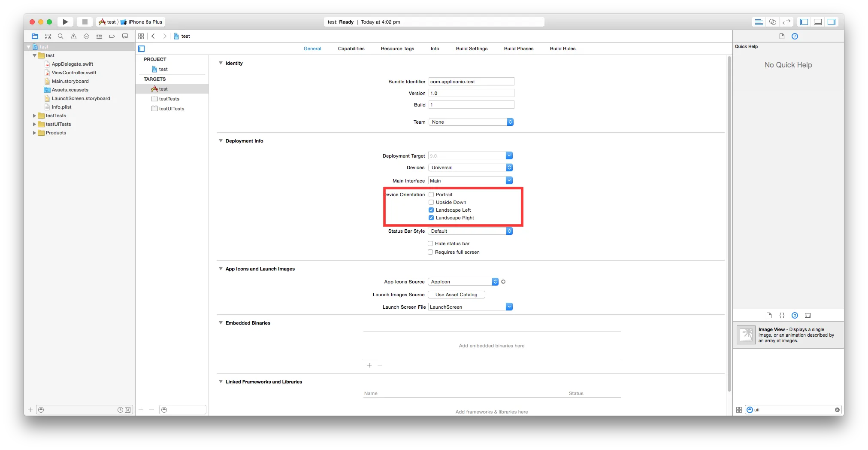Add a new target with plus button

tap(141, 410)
